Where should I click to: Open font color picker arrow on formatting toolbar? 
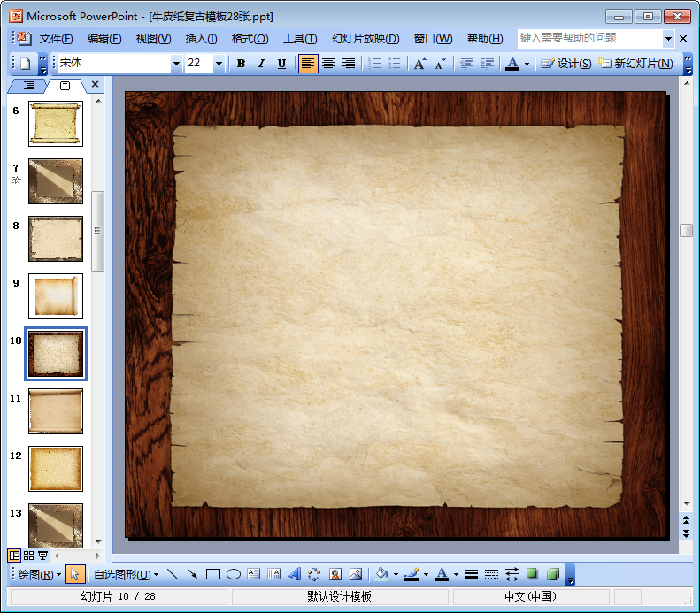(x=527, y=64)
